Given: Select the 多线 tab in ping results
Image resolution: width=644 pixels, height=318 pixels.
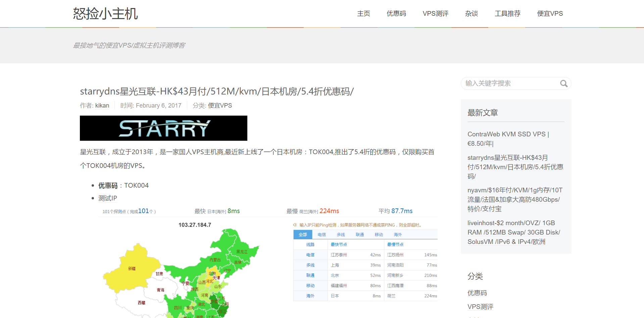Looking at the screenshot, I should pos(341,235).
